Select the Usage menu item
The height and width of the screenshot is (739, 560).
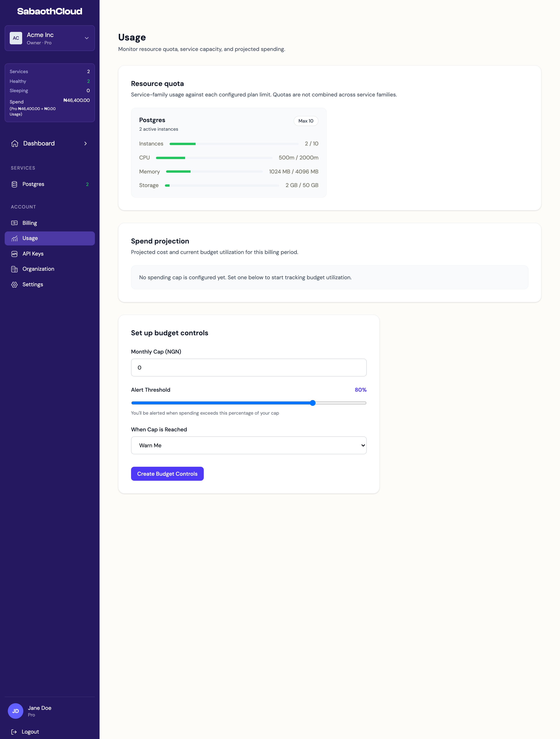point(50,238)
